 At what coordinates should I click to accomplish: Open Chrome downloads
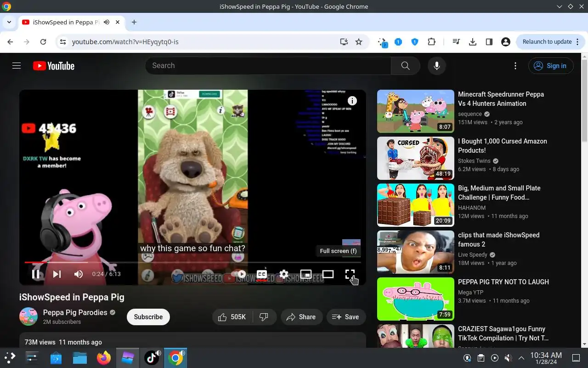coord(473,42)
